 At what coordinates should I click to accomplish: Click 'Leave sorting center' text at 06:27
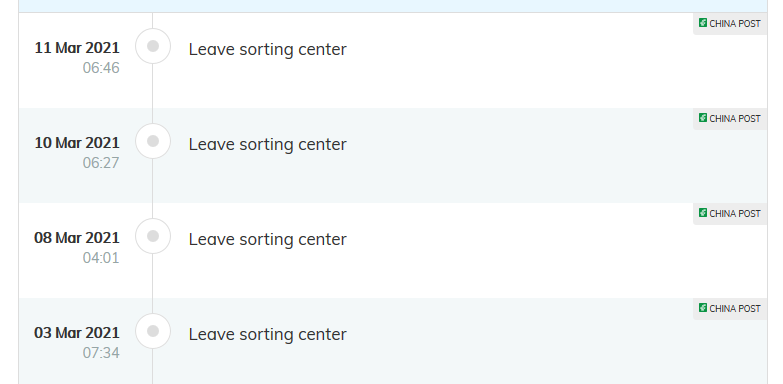267,144
